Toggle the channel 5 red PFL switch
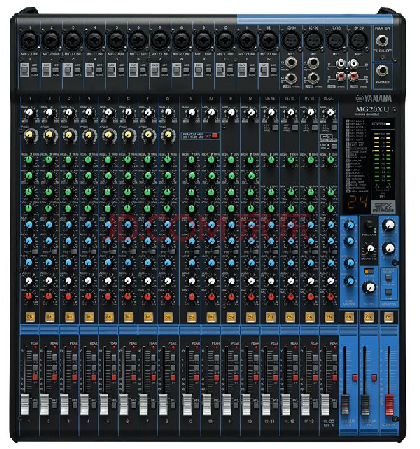This screenshot has height=449, width=420. tap(114, 378)
